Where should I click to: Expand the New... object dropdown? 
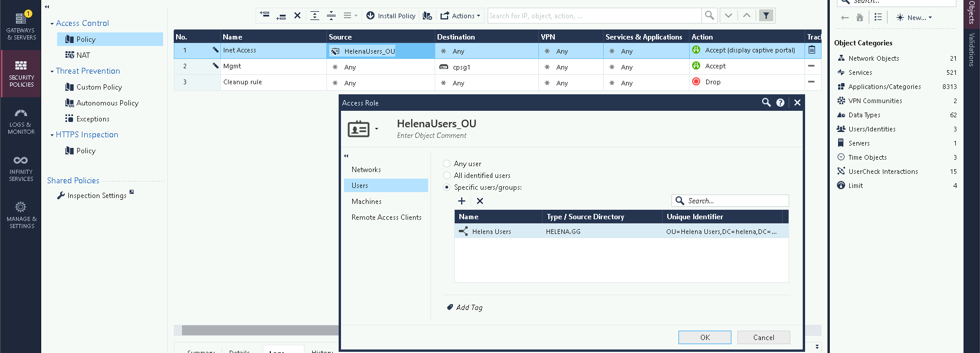[914, 18]
